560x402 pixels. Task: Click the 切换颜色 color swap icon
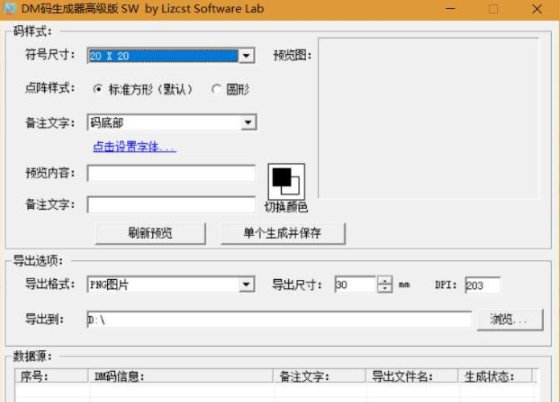tap(286, 181)
